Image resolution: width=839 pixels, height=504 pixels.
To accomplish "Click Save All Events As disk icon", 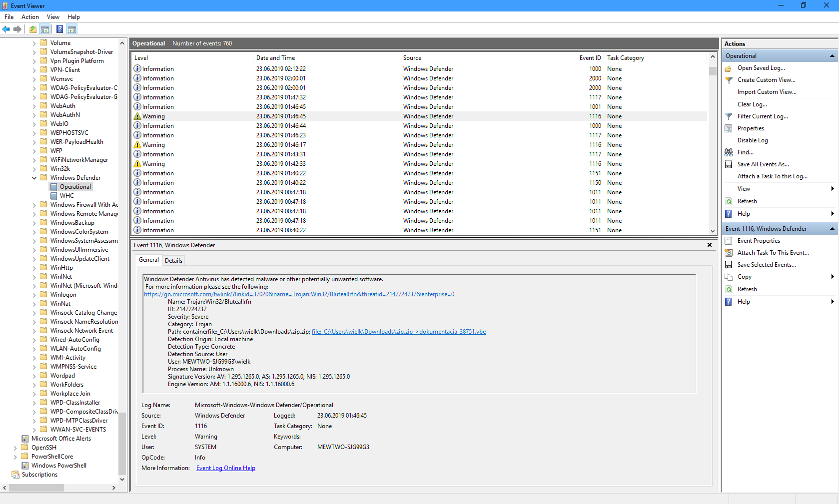I will (x=729, y=164).
